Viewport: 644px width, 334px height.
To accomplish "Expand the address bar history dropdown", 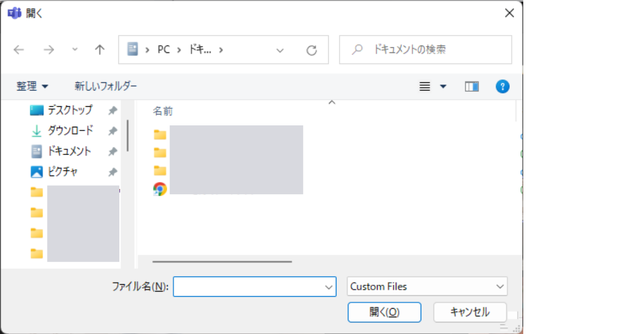I will [x=280, y=50].
